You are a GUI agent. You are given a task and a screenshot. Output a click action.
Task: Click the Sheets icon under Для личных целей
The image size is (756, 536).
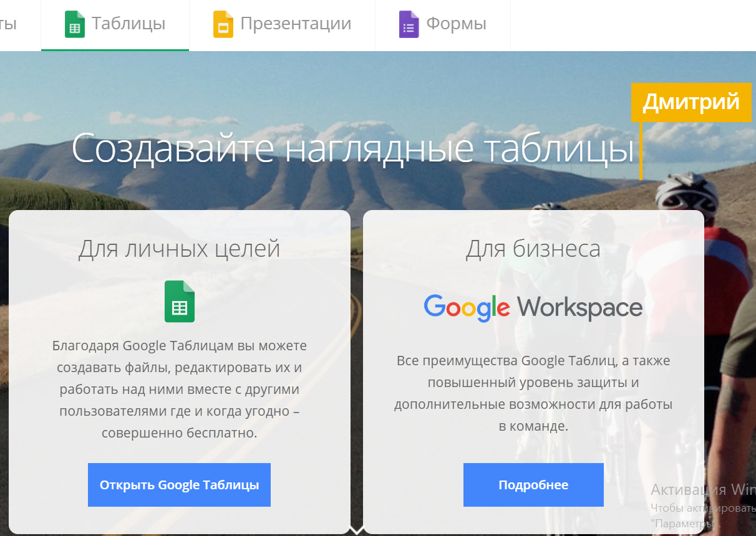tap(180, 302)
